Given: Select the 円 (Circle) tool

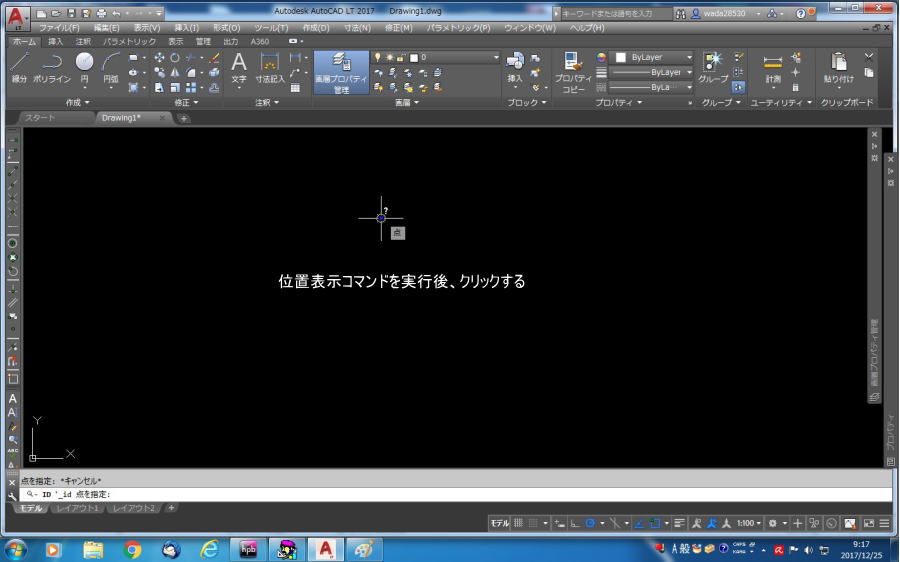Looking at the screenshot, I should coord(84,68).
